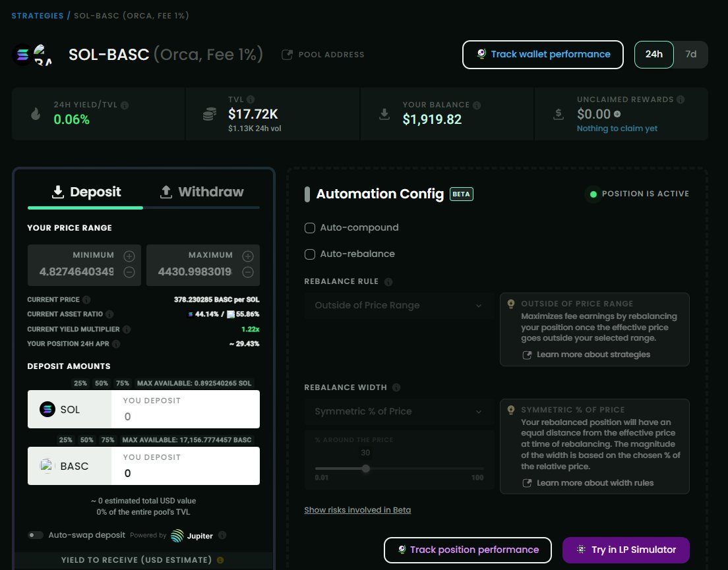The image size is (728, 570).
Task: Click the Unclaimed Rewards info icon
Action: point(680,100)
